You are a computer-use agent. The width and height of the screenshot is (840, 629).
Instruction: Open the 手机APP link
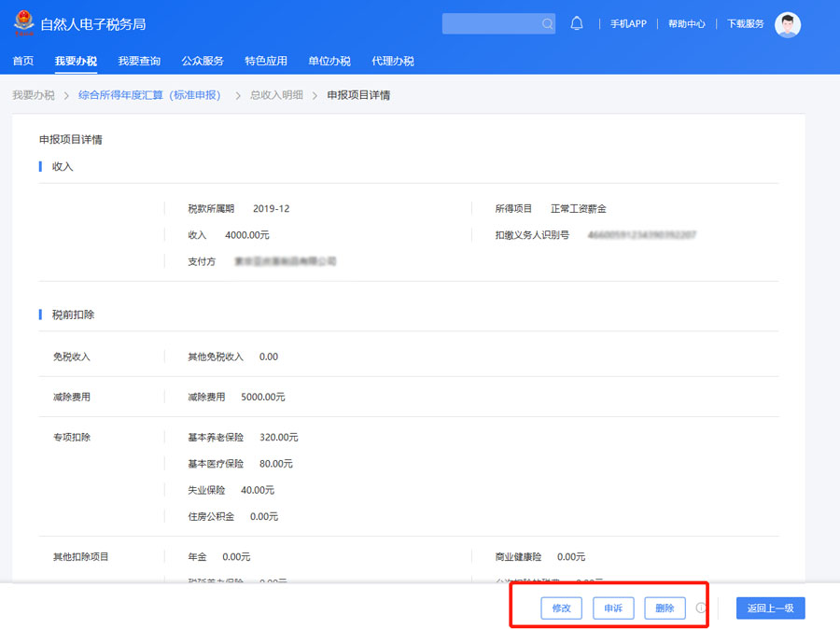(x=628, y=24)
